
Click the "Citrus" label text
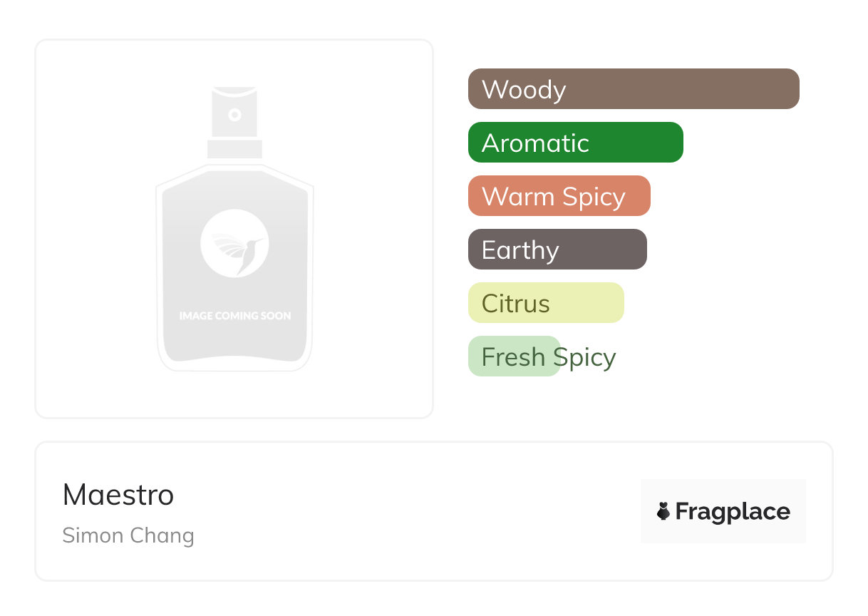[x=515, y=304]
